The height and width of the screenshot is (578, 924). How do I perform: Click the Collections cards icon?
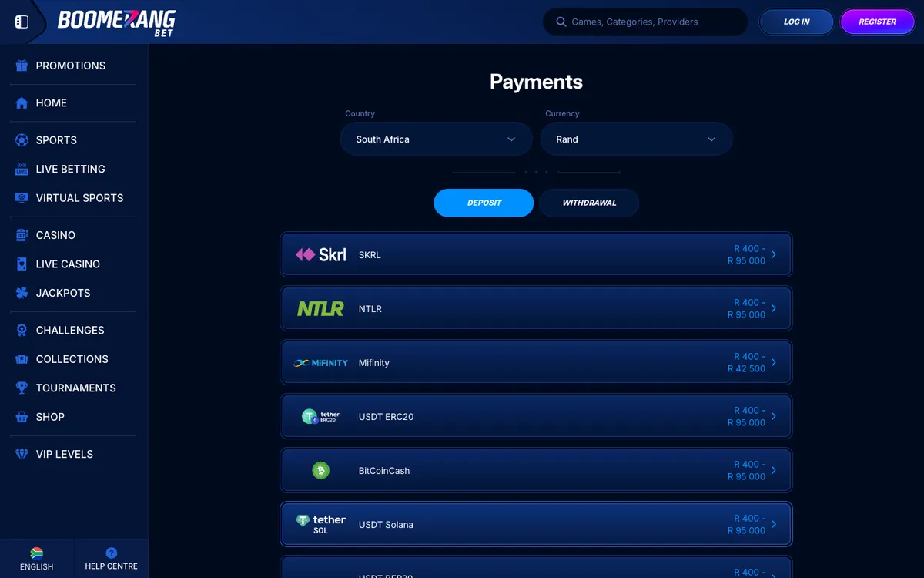pyautogui.click(x=22, y=359)
